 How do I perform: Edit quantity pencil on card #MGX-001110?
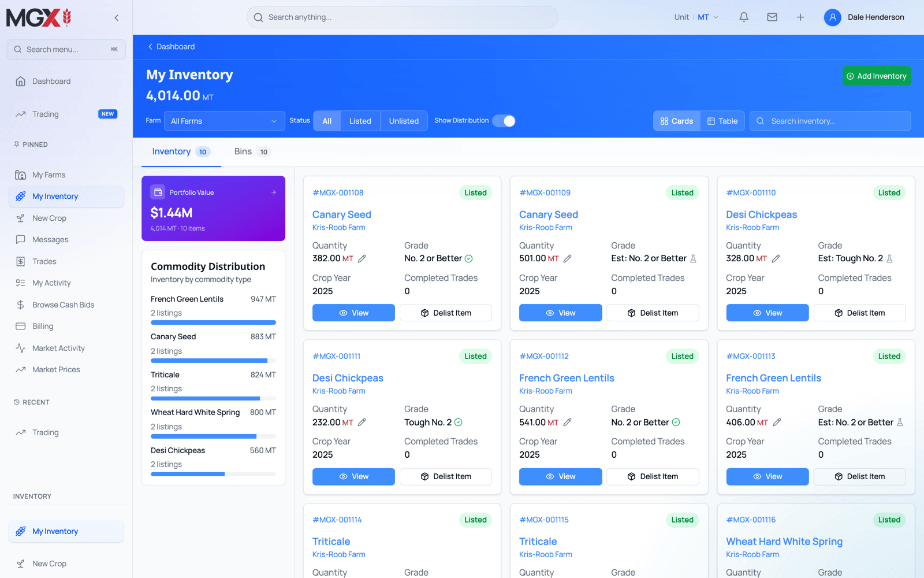pyautogui.click(x=776, y=258)
